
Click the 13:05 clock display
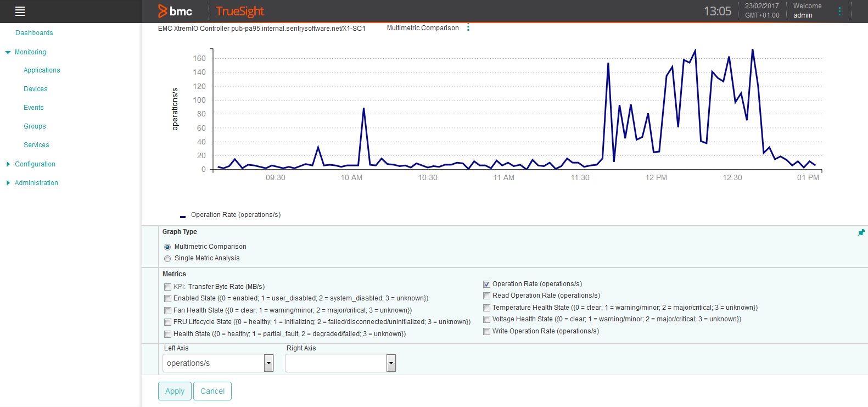coord(718,11)
